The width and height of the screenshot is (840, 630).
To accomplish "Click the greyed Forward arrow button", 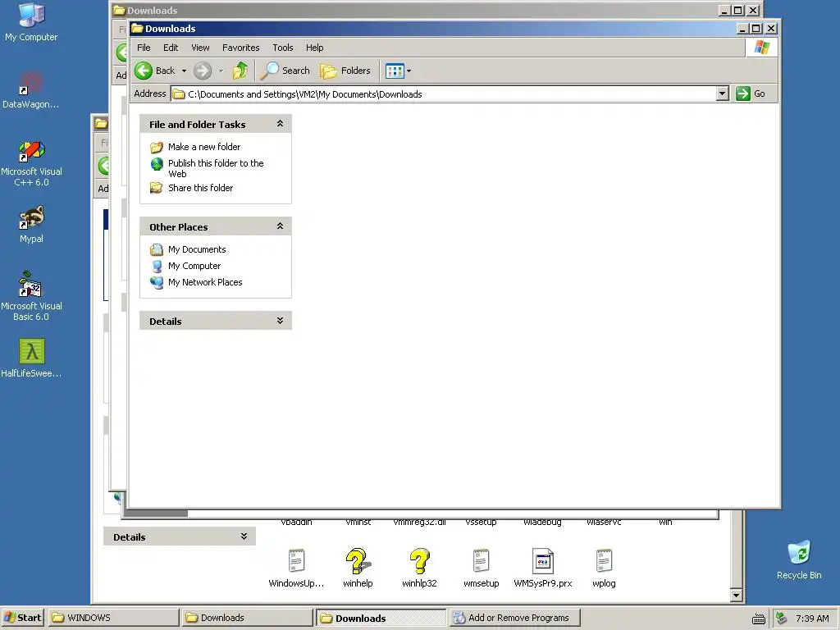I will point(203,71).
